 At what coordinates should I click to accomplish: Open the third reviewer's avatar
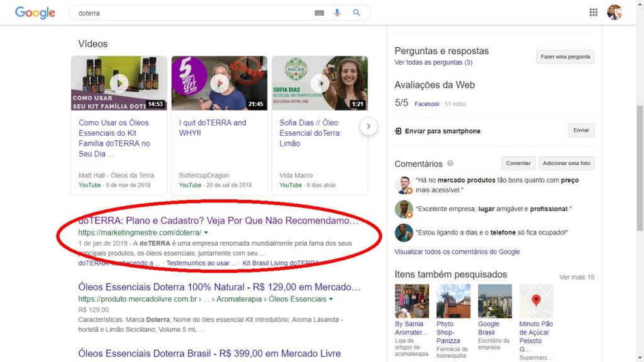tap(404, 233)
